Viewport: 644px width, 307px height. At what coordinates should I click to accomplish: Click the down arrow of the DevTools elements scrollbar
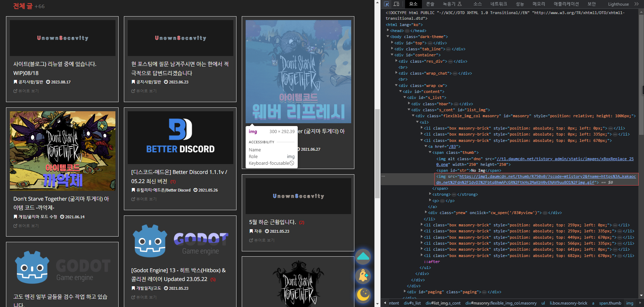(x=641, y=296)
